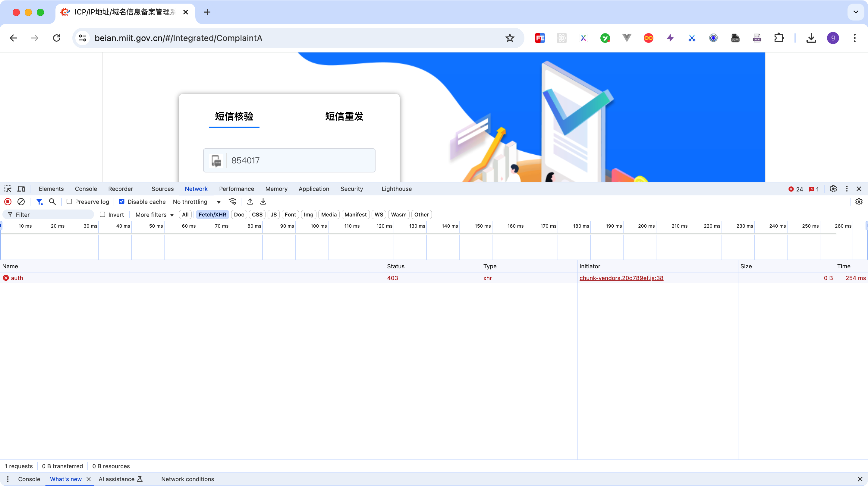Open Lighthouse panel
868x486 pixels.
pyautogui.click(x=397, y=189)
